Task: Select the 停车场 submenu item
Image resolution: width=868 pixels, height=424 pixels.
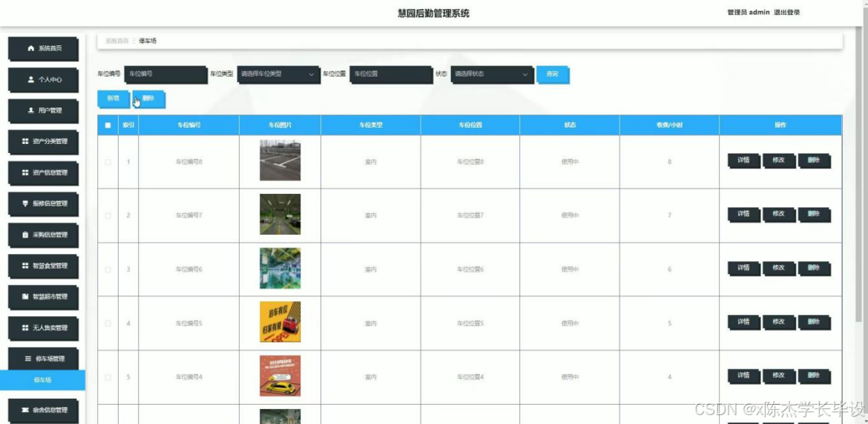Action: [42, 380]
